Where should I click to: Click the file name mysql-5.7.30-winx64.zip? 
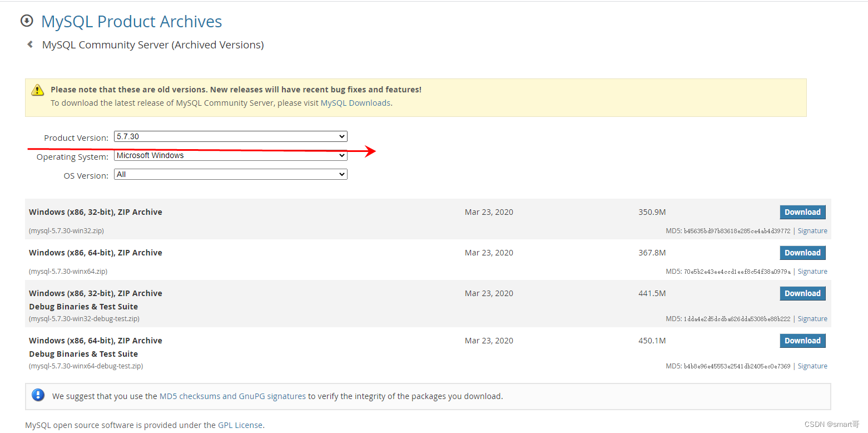pos(68,272)
